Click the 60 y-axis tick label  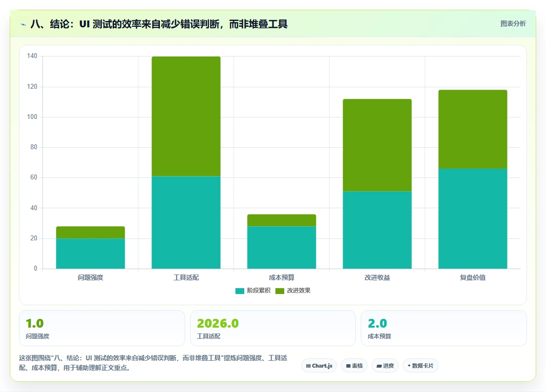[x=34, y=177]
